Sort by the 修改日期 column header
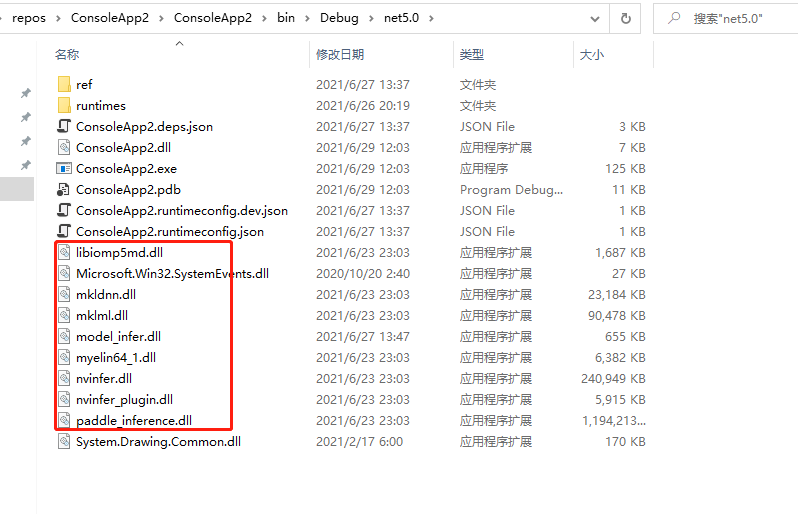 click(340, 55)
